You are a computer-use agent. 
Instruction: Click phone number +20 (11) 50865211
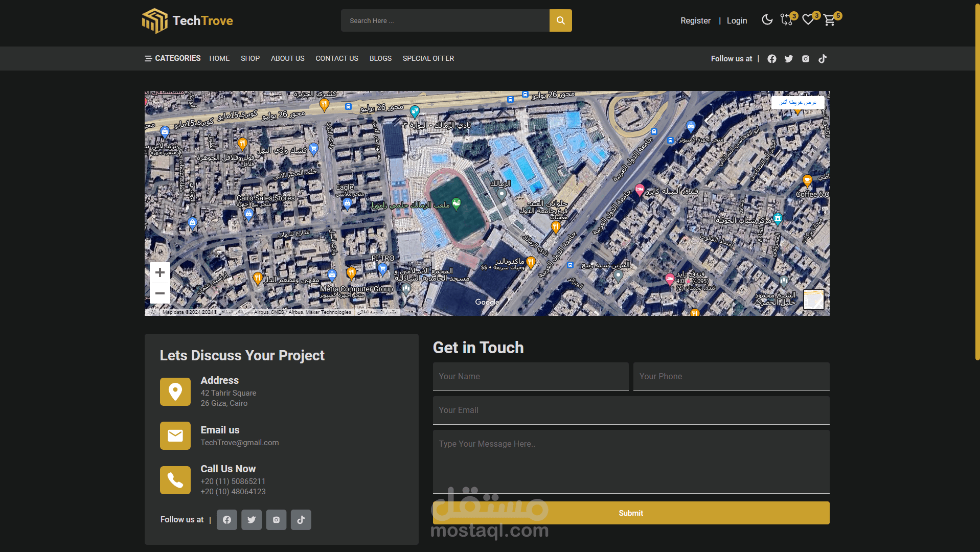(x=233, y=481)
